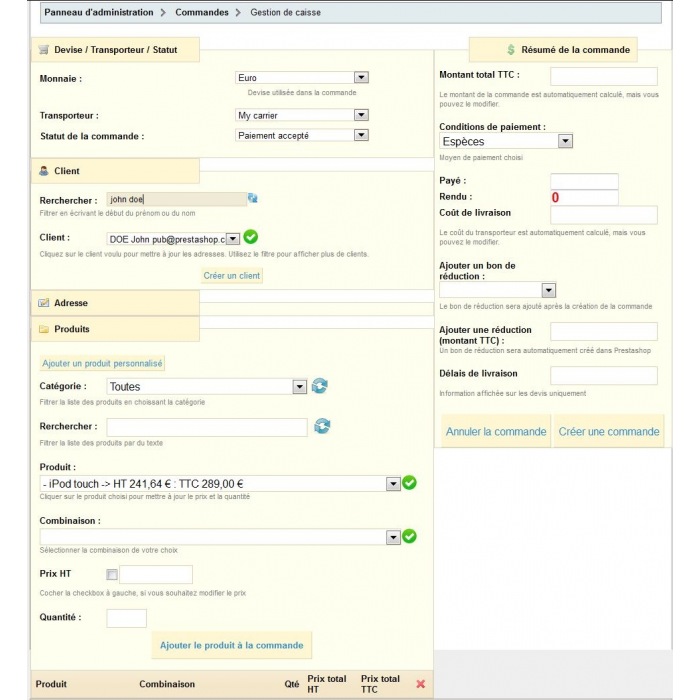Open Conditions de paiement dropdown showing Espèces

(x=506, y=142)
